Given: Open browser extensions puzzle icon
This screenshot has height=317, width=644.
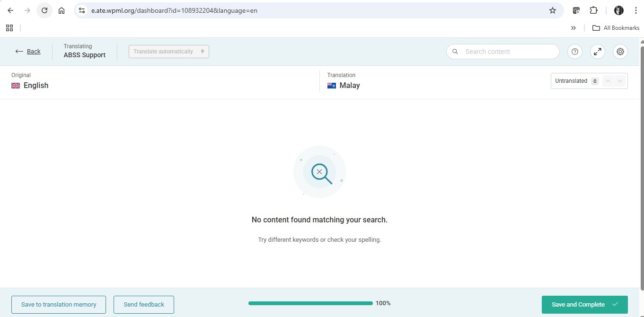Looking at the screenshot, I should (593, 10).
